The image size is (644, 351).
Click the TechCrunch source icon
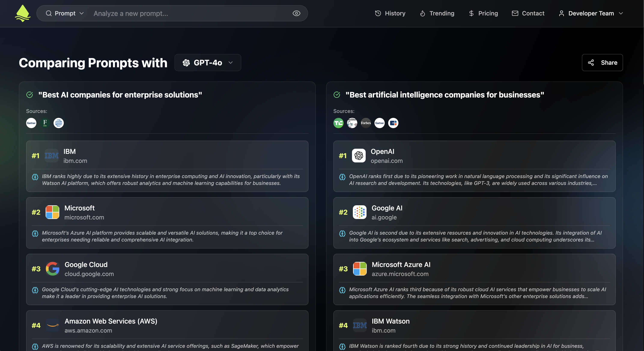[x=338, y=123]
